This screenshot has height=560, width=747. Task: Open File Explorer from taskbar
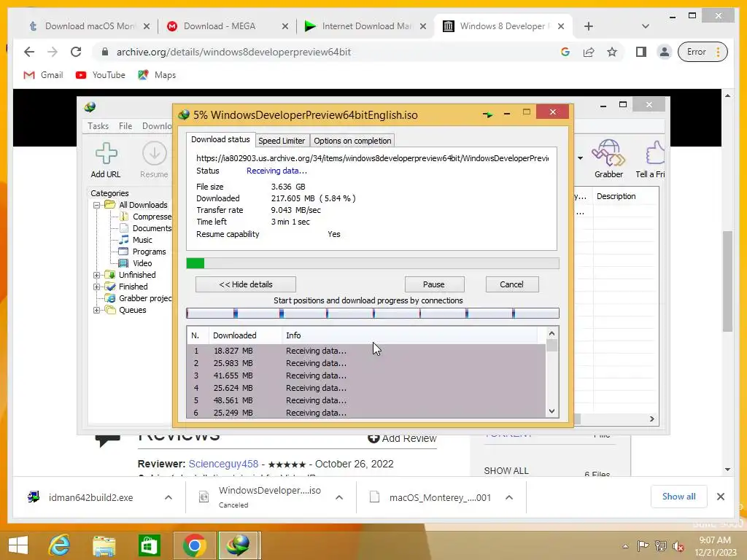[104, 545]
